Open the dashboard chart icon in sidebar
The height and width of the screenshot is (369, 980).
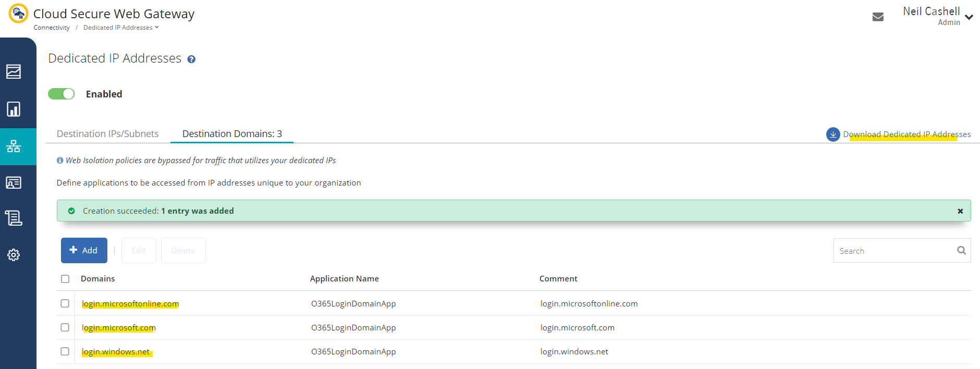click(14, 71)
